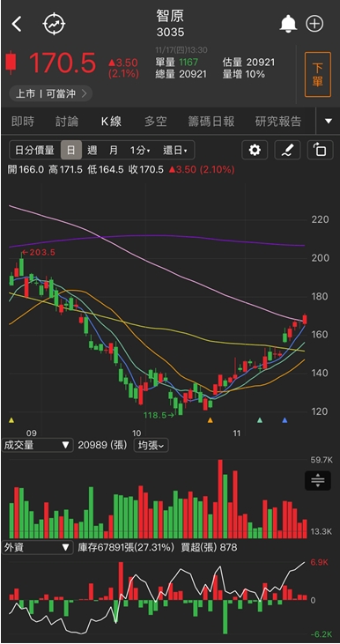The height and width of the screenshot is (644, 340).
Task: Tap the 203.5 high price label
Action: pos(38,252)
